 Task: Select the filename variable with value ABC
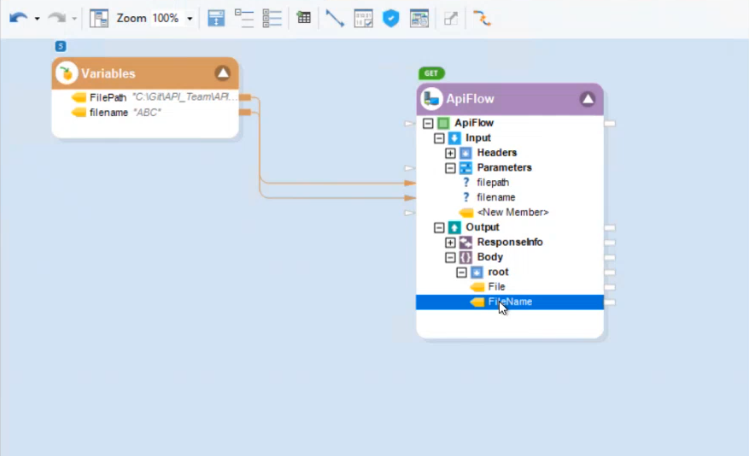145,113
